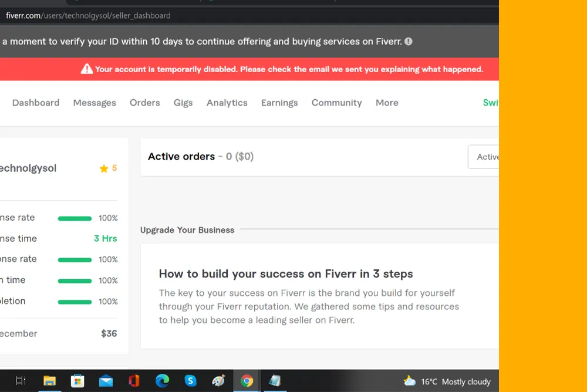The height and width of the screenshot is (392, 587).
Task: Open the Gigs menu item
Action: [183, 103]
